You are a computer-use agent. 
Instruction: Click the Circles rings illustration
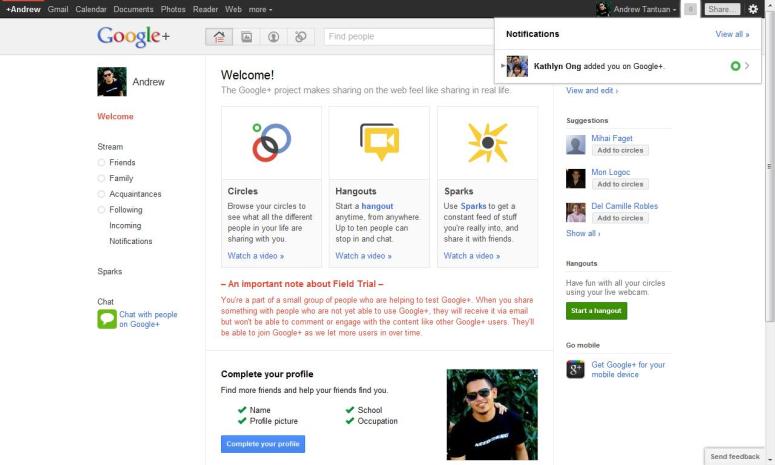(271, 142)
